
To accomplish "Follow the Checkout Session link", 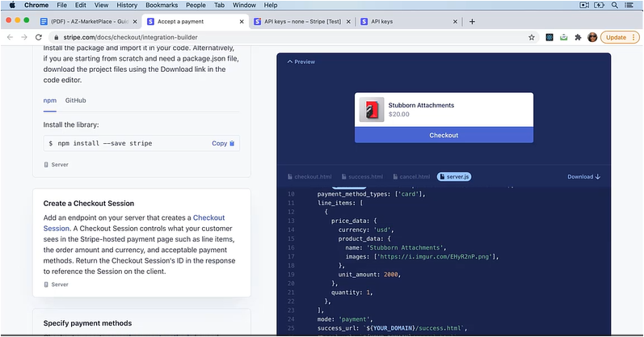I will click(134, 223).
